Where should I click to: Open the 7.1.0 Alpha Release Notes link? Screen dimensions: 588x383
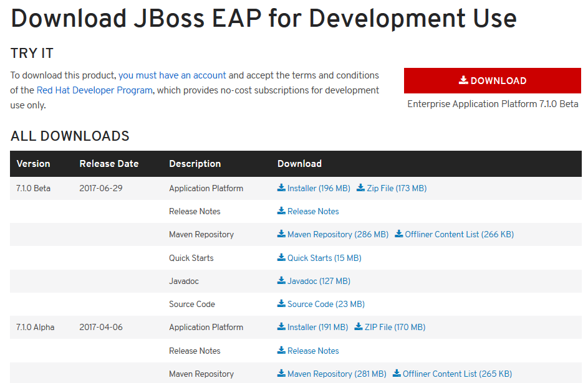308,351
